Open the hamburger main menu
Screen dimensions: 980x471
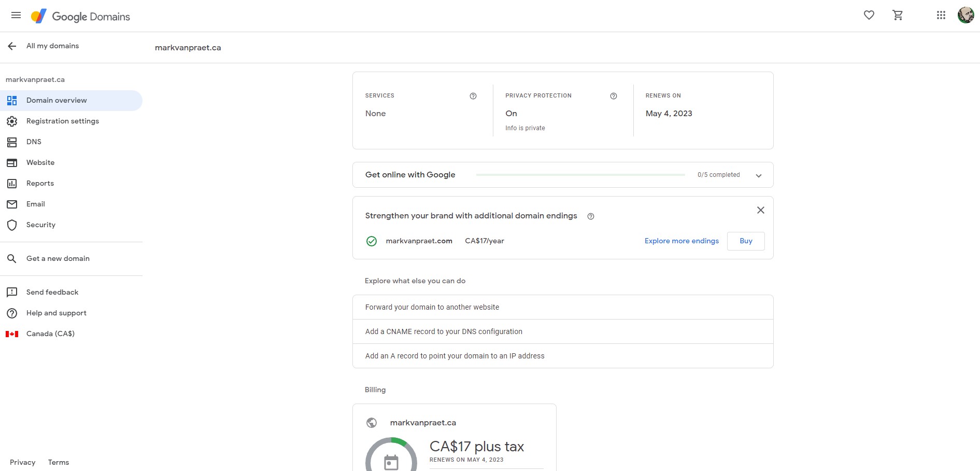(16, 16)
